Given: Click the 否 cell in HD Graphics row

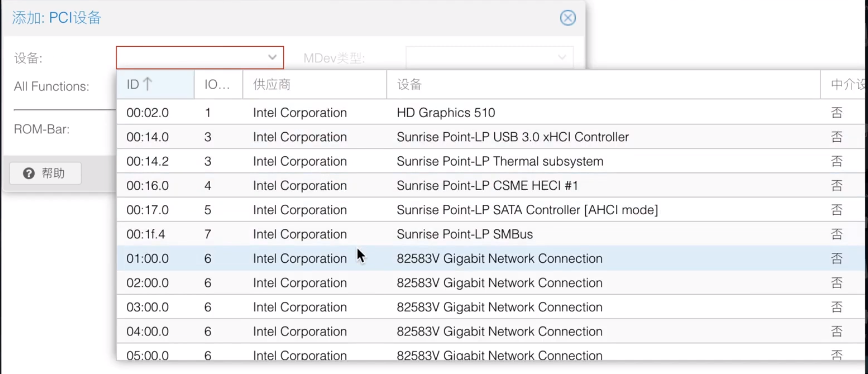Looking at the screenshot, I should coord(837,113).
